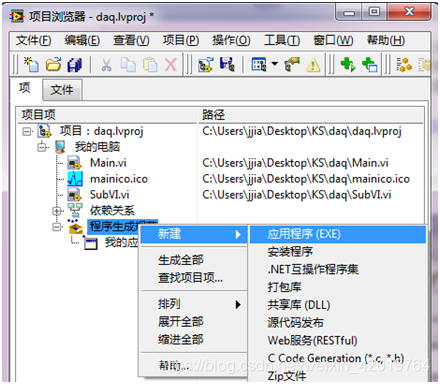
Task: Open the Filter Views dropdown arrow
Action: coord(275,63)
